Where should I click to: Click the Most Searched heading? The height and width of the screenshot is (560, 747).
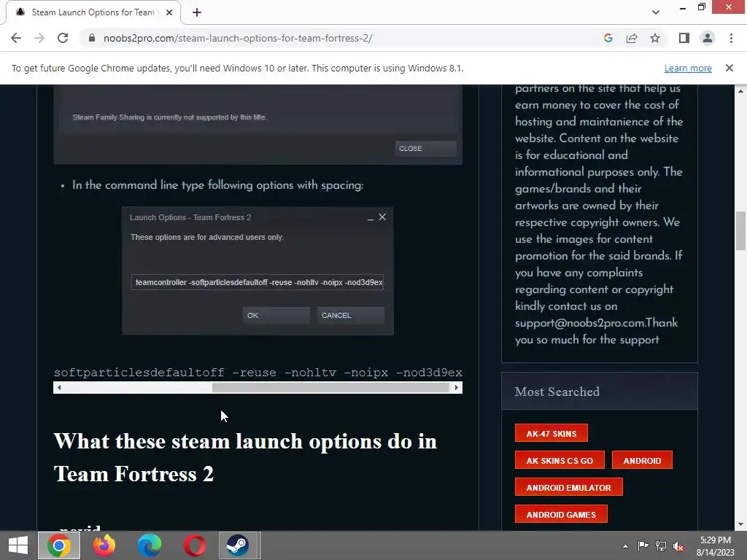click(557, 392)
